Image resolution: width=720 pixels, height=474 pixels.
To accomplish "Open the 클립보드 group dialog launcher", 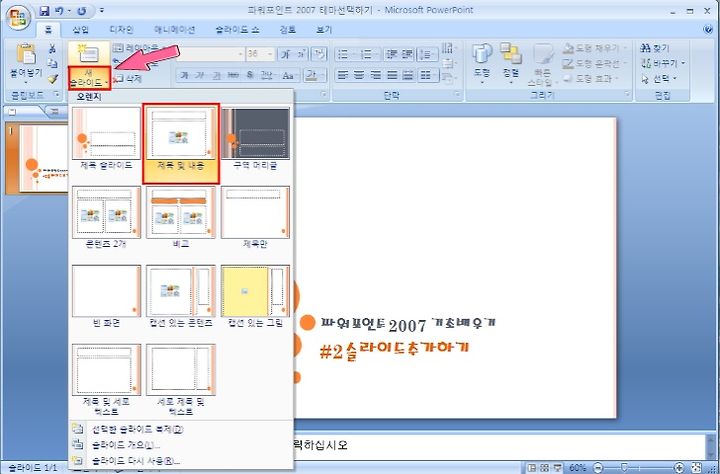I will click(x=58, y=95).
